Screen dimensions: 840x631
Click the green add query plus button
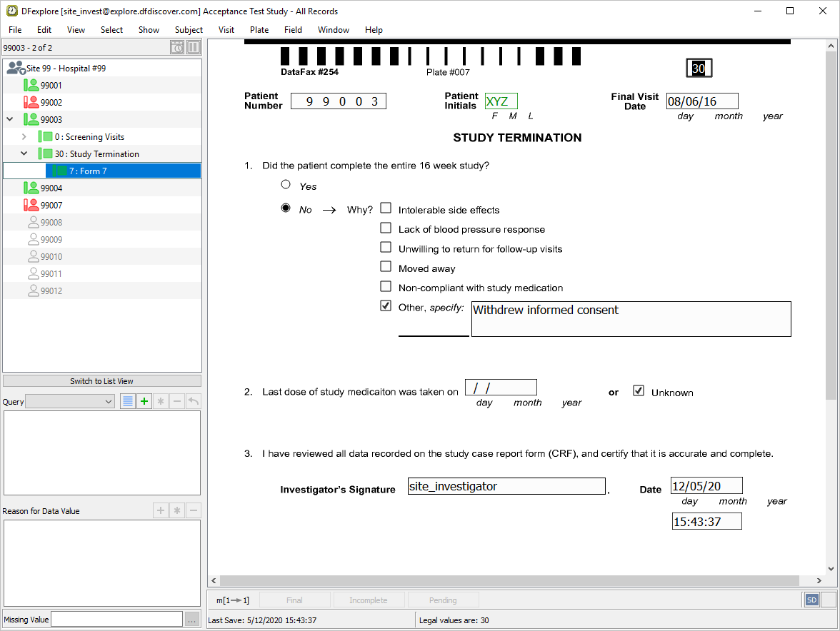[x=144, y=402]
